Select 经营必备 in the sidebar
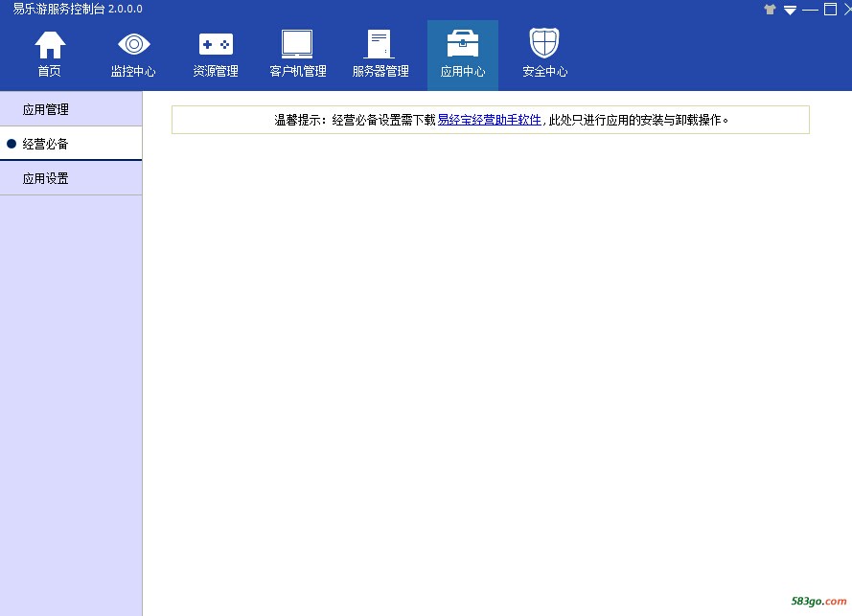The height and width of the screenshot is (616, 852). [x=71, y=144]
